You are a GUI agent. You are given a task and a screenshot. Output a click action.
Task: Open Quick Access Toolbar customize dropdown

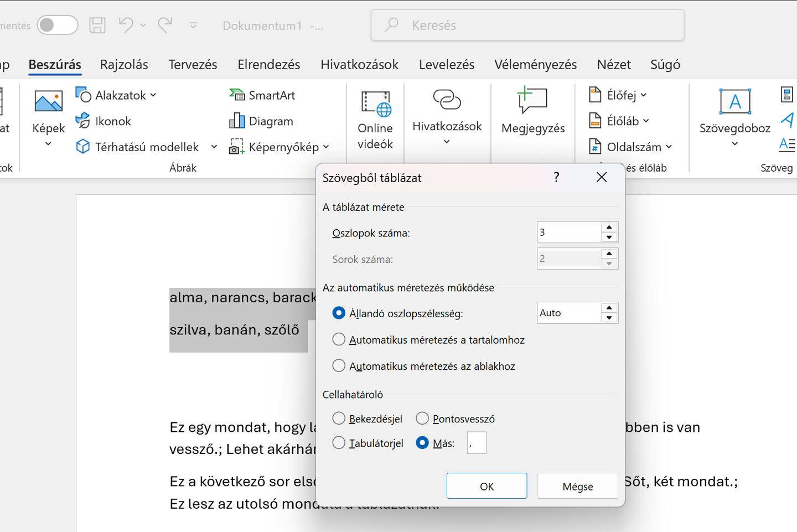(x=193, y=25)
